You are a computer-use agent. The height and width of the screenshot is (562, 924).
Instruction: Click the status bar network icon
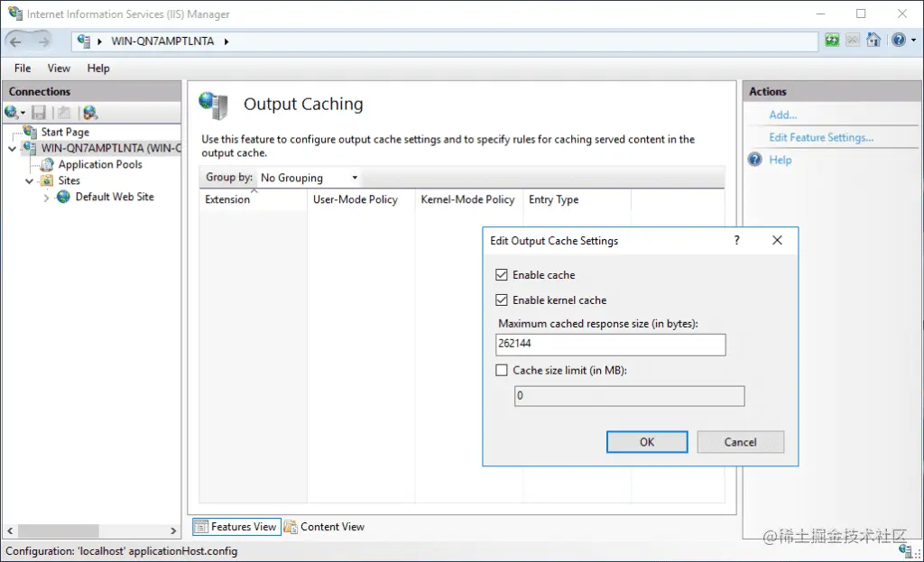(906, 550)
